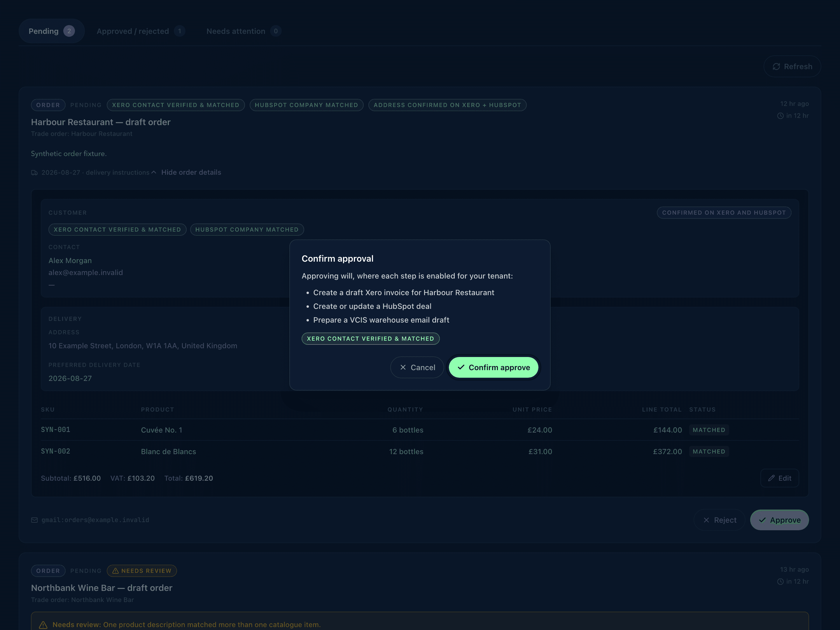
Task: Click VAT: £103.20
Action: pyautogui.click(x=132, y=478)
